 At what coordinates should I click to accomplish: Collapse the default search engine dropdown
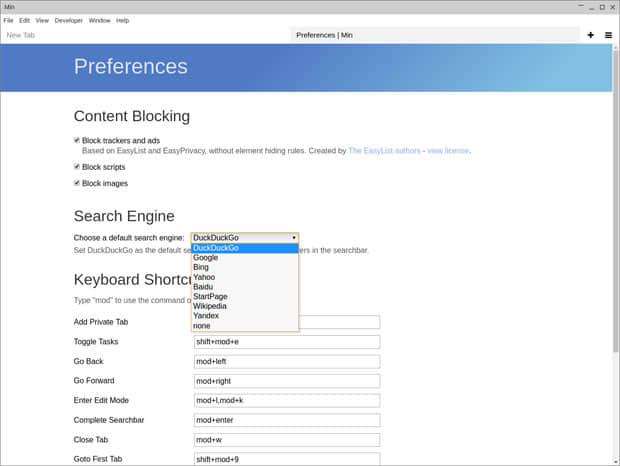coord(244,238)
